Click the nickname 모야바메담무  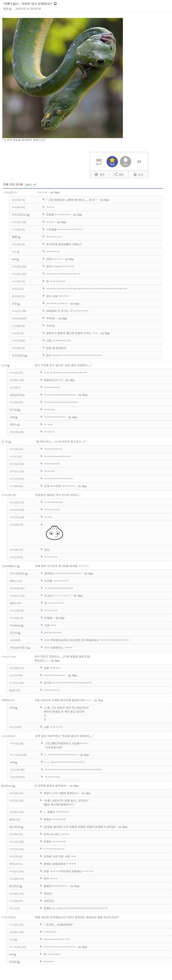[9, 566]
